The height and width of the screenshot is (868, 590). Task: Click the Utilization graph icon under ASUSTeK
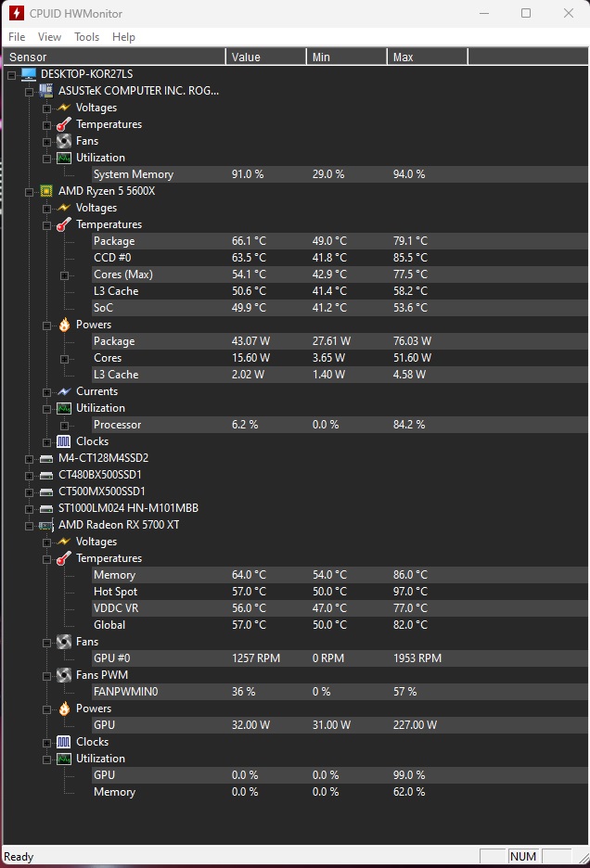click(64, 158)
